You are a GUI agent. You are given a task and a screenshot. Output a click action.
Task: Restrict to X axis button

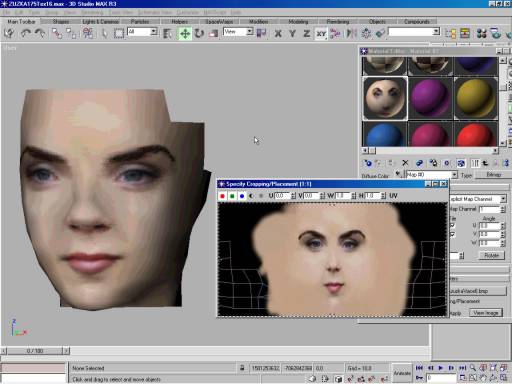click(x=278, y=33)
